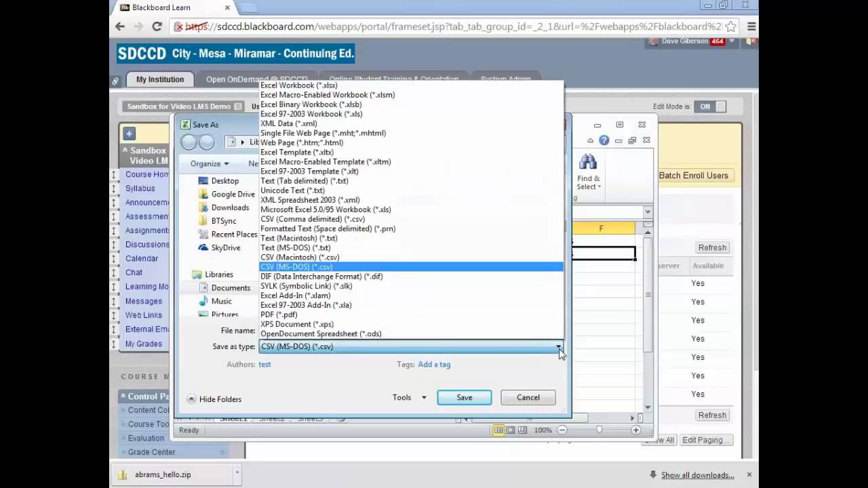The width and height of the screenshot is (868, 488).
Task: Open the Dave Giberson user menu arrow
Action: pos(732,41)
